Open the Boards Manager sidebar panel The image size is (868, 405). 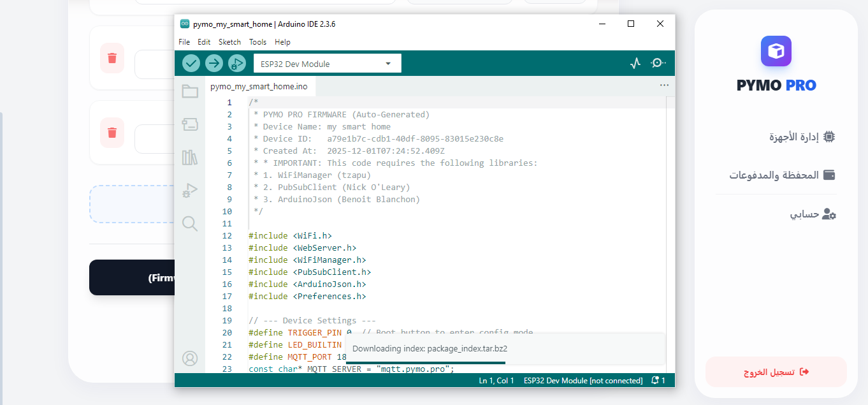click(190, 124)
